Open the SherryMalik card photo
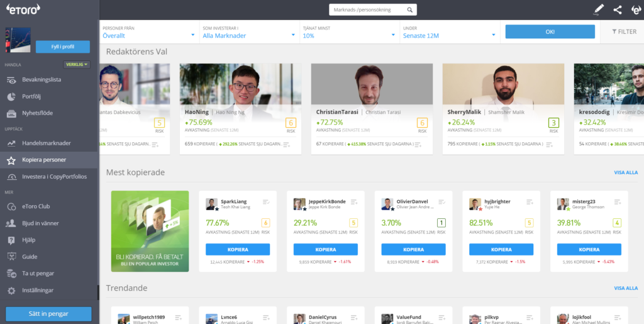Image resolution: width=644 pixels, height=324 pixels. (503, 84)
